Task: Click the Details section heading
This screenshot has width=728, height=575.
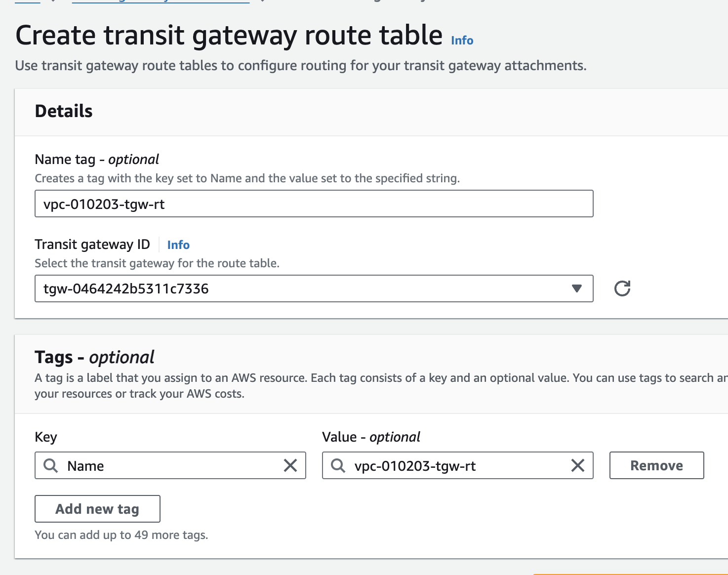Action: point(64,111)
